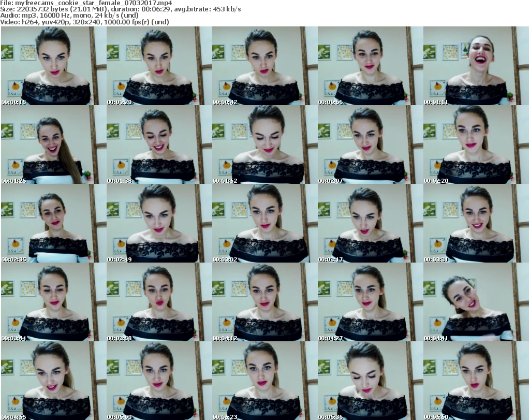This screenshot has height=420, width=530.
Task: Click the frame at timestamp 00:01:38
Action: [159, 144]
